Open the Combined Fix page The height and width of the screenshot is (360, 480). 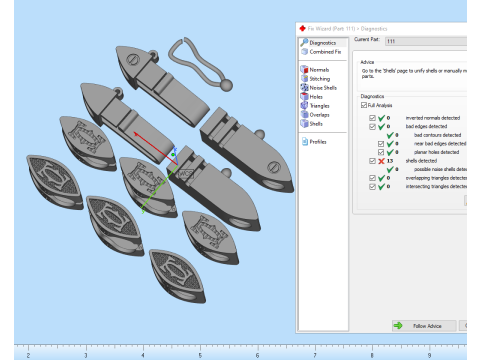tap(321, 52)
